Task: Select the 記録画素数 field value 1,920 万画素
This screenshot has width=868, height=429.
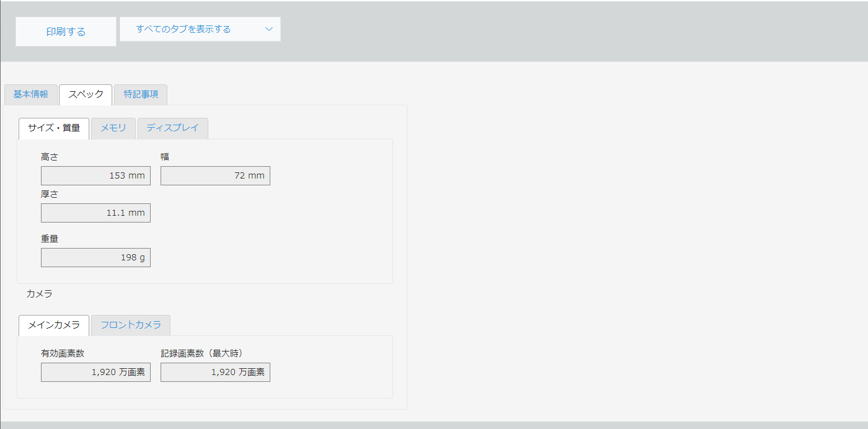Action: coord(215,372)
